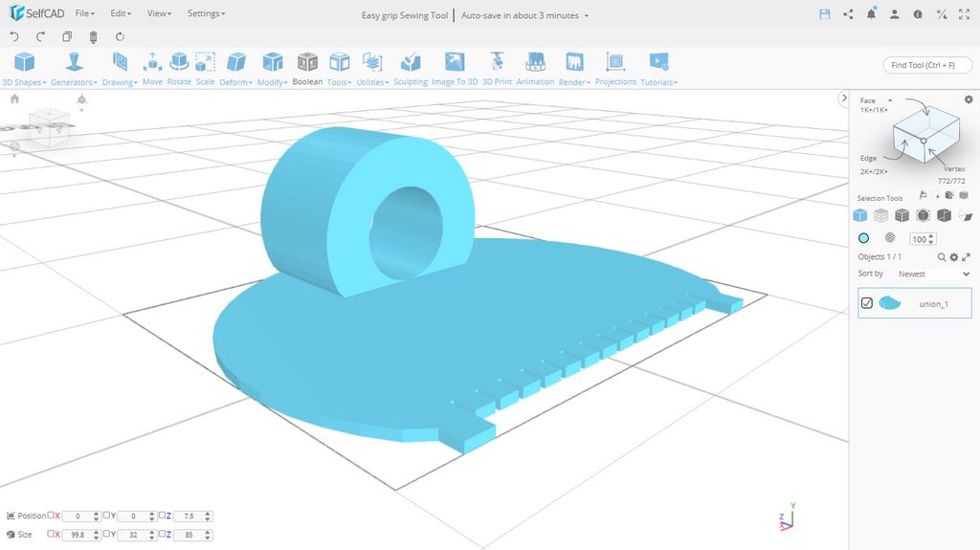The image size is (980, 550).
Task: Open the Deform tool
Action: 235,70
